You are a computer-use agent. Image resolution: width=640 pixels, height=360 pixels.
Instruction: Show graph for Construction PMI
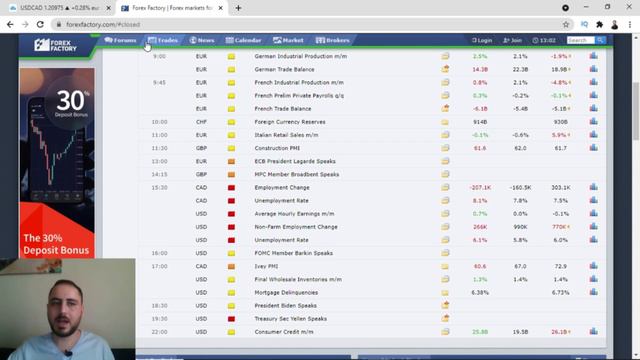pos(593,147)
